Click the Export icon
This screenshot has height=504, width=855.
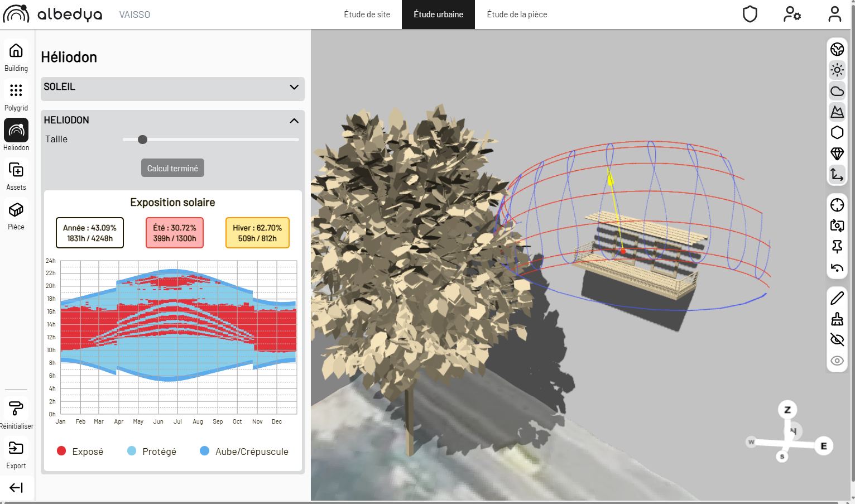click(16, 448)
